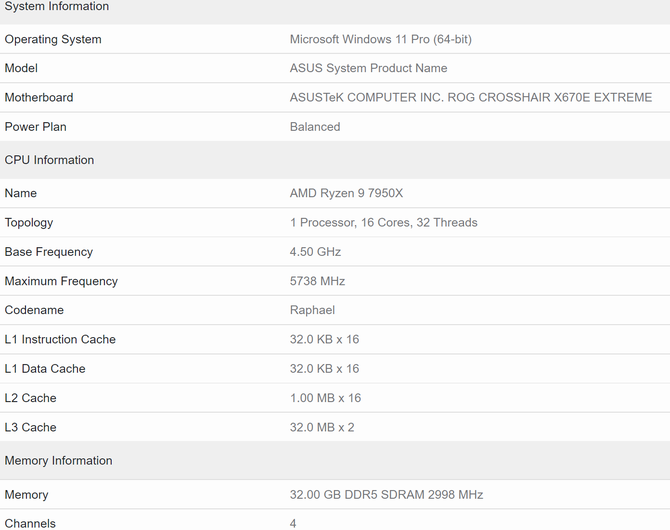Select the 'Raphael' codename value
670x530 pixels.
tap(312, 310)
